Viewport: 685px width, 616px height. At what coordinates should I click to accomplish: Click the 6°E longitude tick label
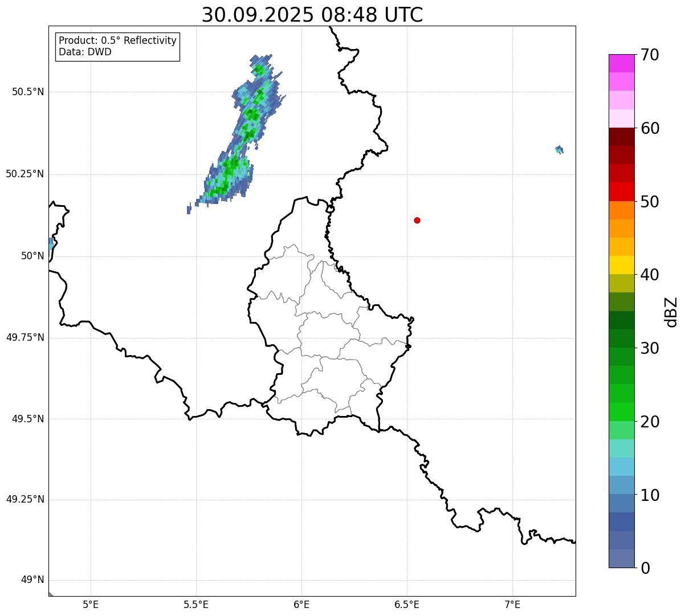[301, 604]
